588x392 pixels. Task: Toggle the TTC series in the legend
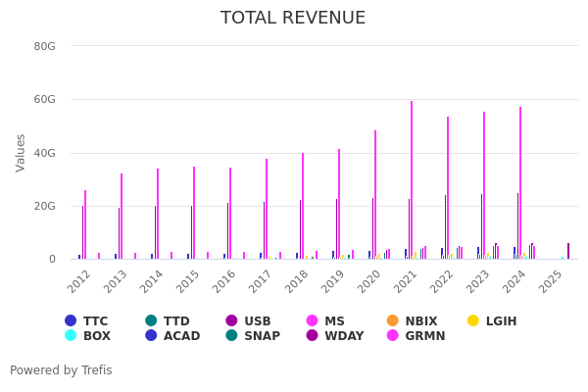click(71, 320)
